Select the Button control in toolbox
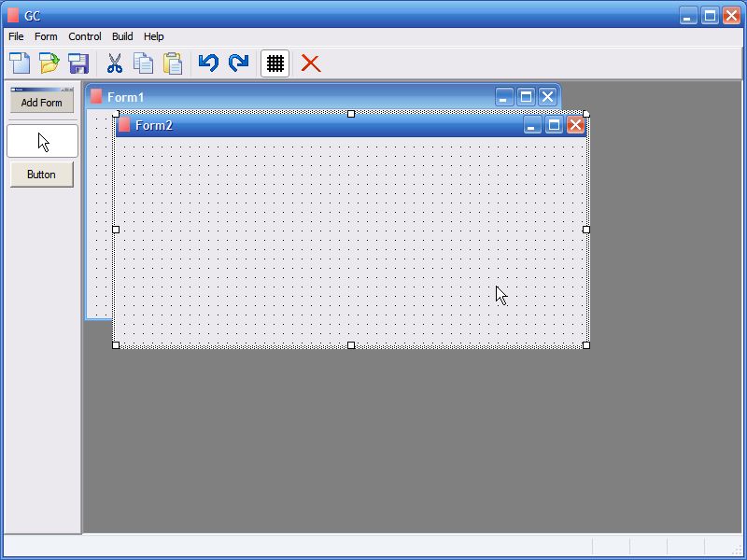The width and height of the screenshot is (747, 560). (41, 175)
